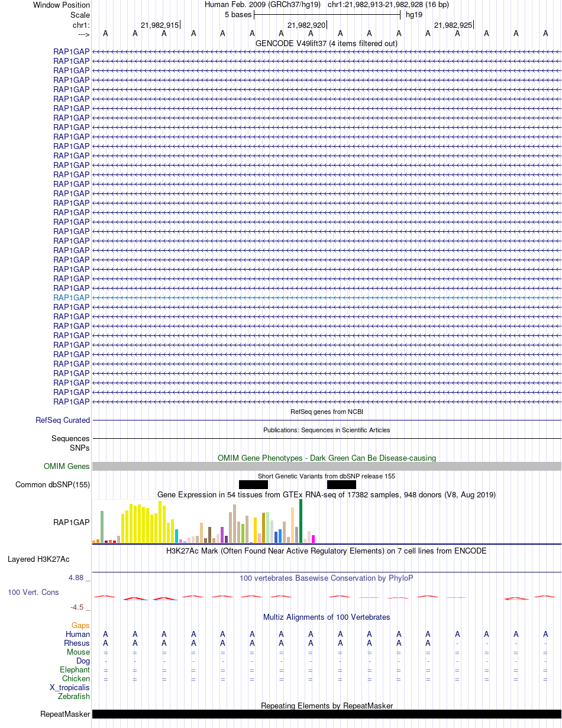Click the orange Gaps label
The height and width of the screenshot is (728, 562).
(80, 625)
